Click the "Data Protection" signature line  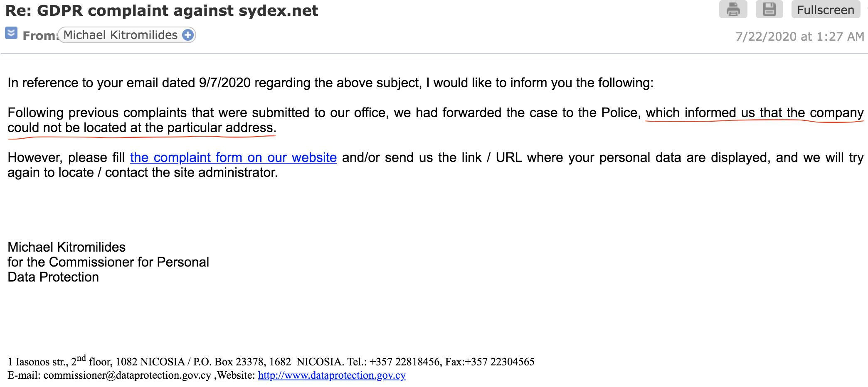pos(53,277)
